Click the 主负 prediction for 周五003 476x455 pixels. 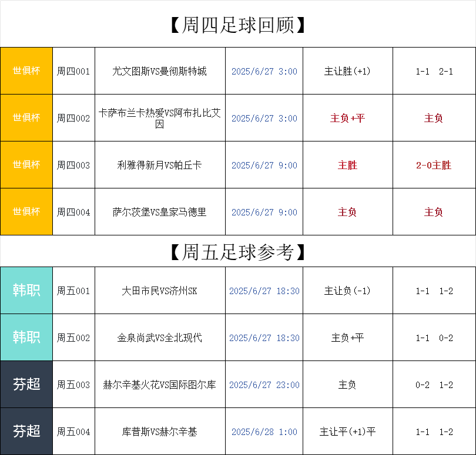pyautogui.click(x=348, y=385)
